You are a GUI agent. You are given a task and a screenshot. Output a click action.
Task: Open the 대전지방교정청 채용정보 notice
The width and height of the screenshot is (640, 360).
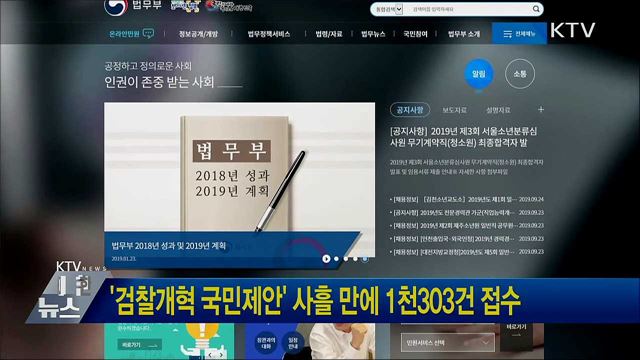pos(467,252)
